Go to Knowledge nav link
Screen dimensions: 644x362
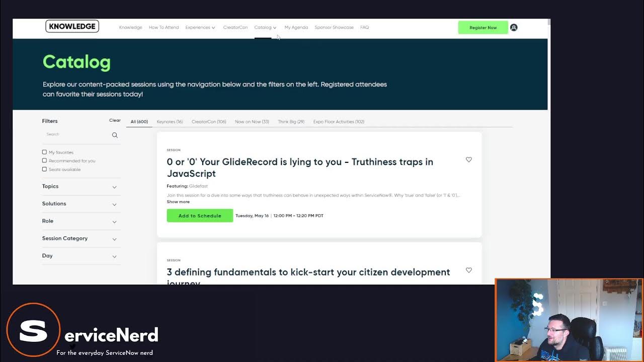pos(130,28)
